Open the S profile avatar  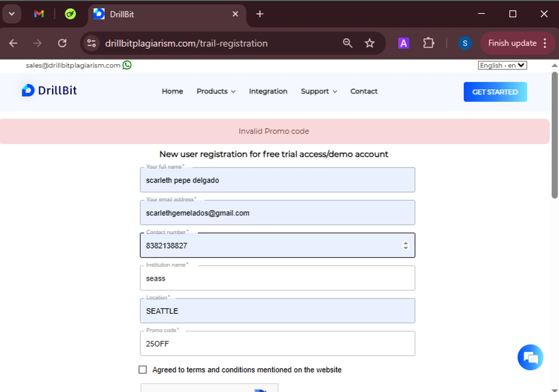(465, 43)
